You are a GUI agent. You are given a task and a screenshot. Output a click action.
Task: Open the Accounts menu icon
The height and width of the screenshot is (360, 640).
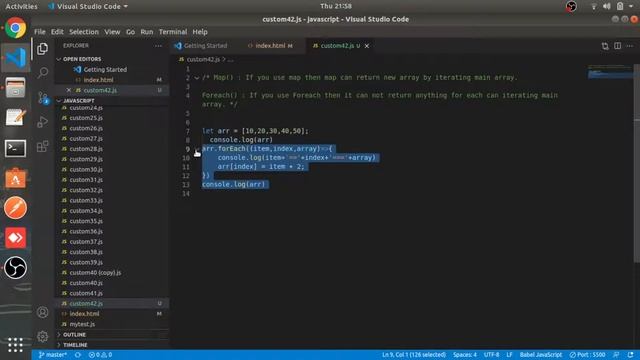42,312
